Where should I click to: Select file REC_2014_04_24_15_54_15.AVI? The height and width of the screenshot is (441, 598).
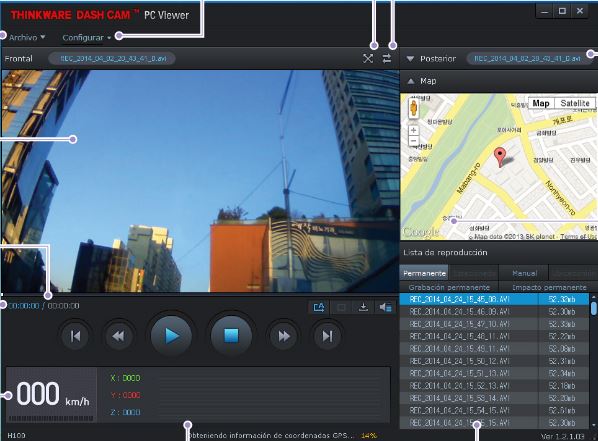[494, 410]
